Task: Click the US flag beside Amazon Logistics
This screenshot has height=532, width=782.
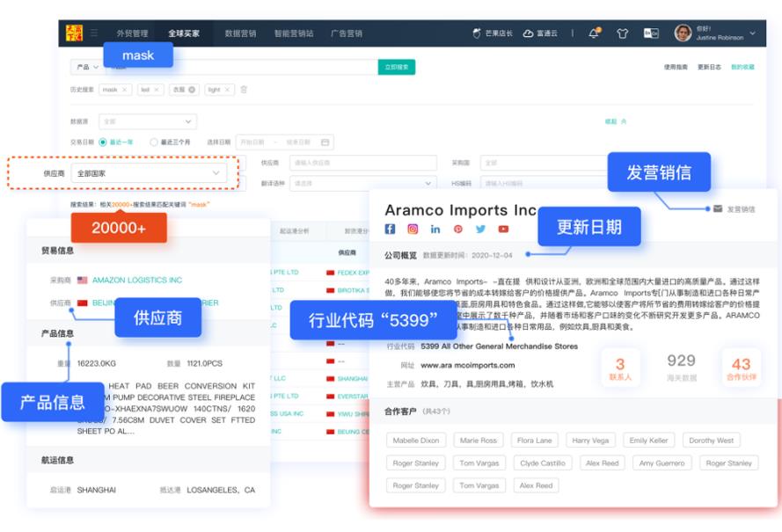Action: pos(83,281)
